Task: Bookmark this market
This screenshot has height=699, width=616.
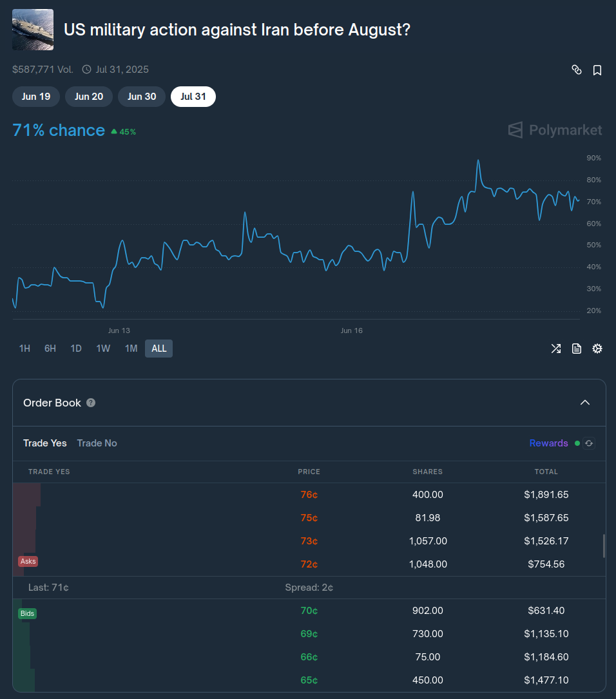Action: point(597,70)
